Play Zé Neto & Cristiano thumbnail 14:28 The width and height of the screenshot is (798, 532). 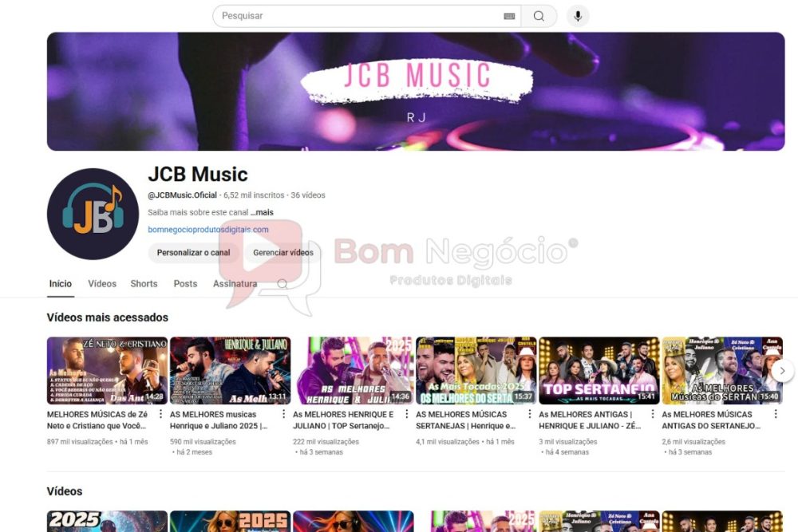coord(108,370)
